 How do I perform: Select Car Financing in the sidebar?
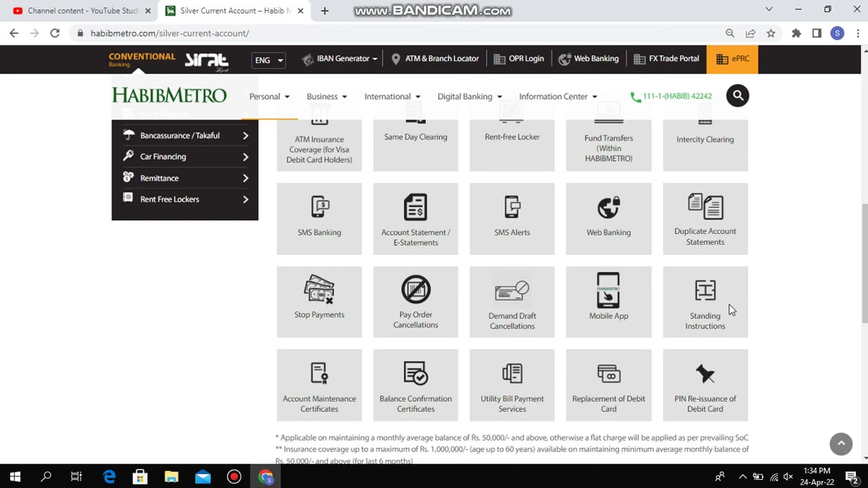tap(185, 157)
